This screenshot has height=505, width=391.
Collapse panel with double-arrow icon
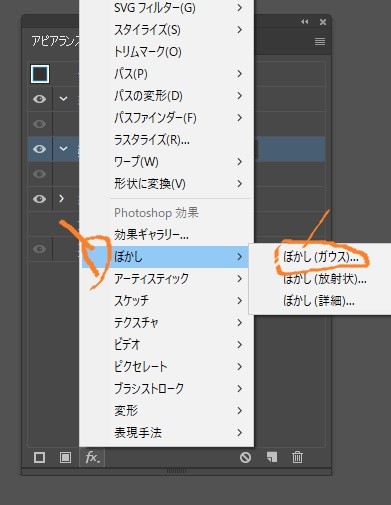coord(305,22)
